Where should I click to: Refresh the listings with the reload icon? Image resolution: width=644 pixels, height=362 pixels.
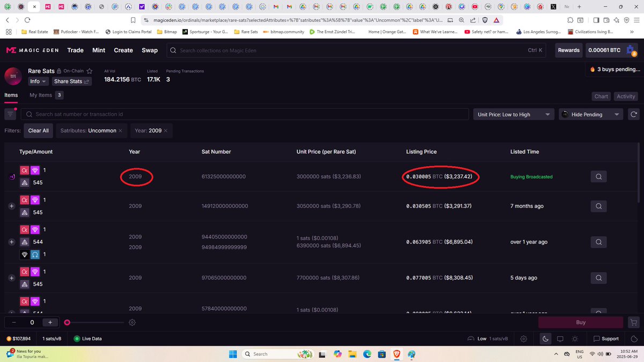coord(634,114)
